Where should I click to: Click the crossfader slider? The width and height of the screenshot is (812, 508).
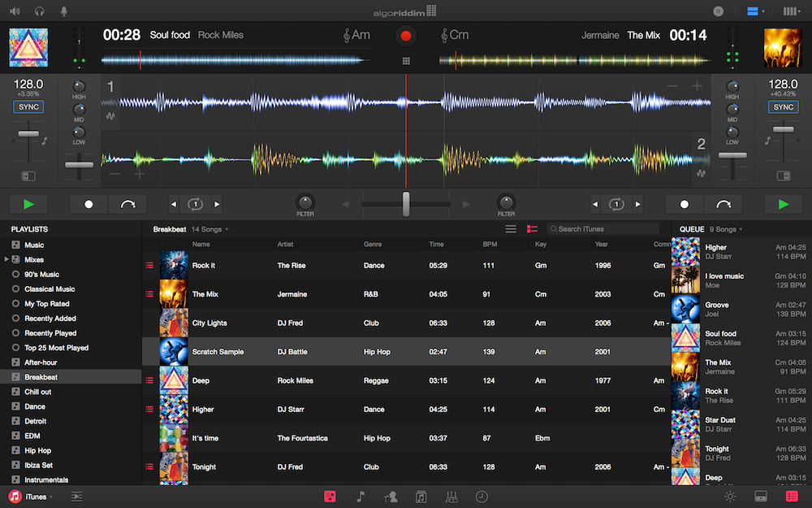406,204
